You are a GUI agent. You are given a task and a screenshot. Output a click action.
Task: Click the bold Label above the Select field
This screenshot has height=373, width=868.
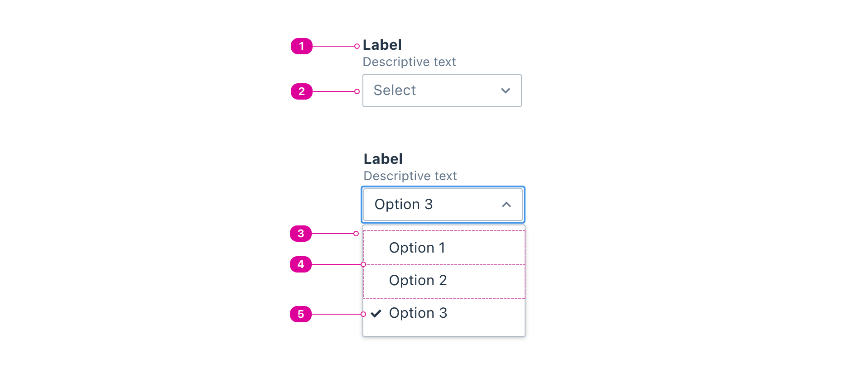click(382, 45)
